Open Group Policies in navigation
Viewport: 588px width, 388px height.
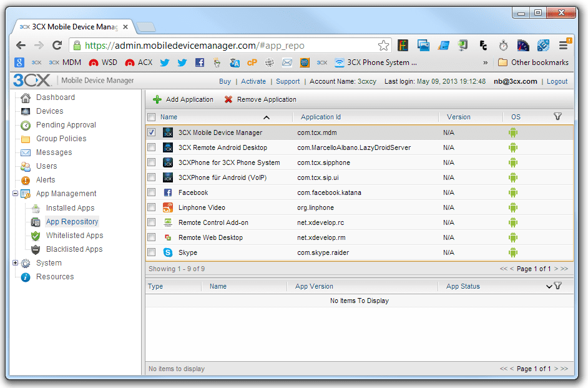61,139
